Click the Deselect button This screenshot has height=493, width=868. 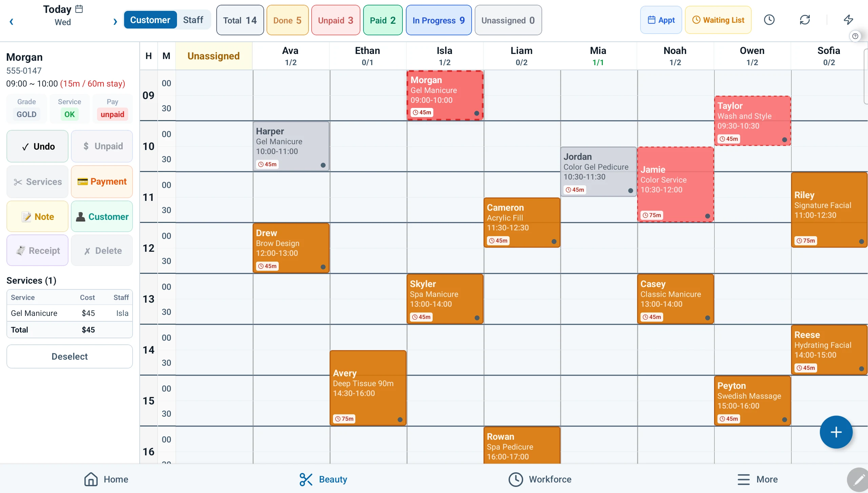coord(70,356)
